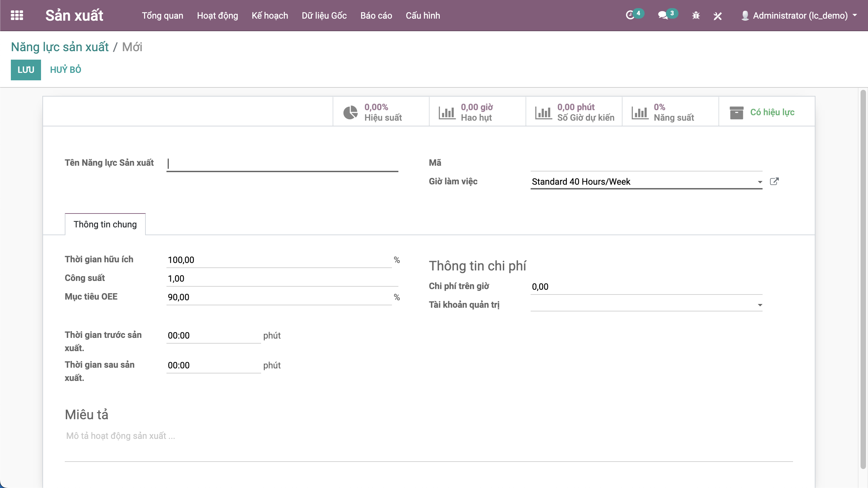Expand the Giờ làm việc dropdown
This screenshot has height=488, width=868.
click(760, 182)
